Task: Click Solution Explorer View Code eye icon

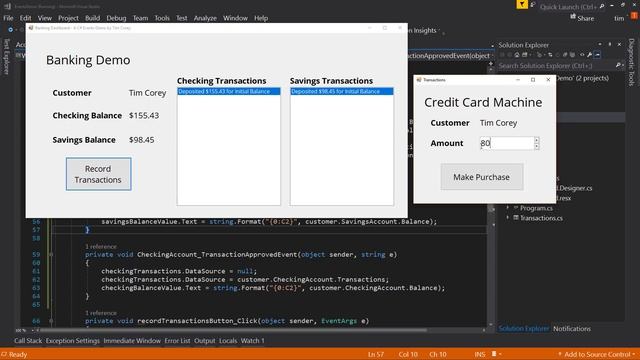Action: [582, 55]
